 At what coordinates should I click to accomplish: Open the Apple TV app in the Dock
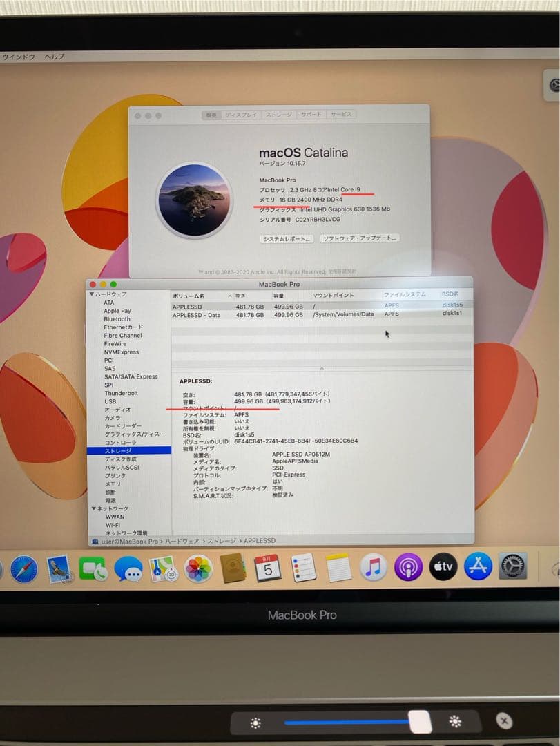[443, 568]
